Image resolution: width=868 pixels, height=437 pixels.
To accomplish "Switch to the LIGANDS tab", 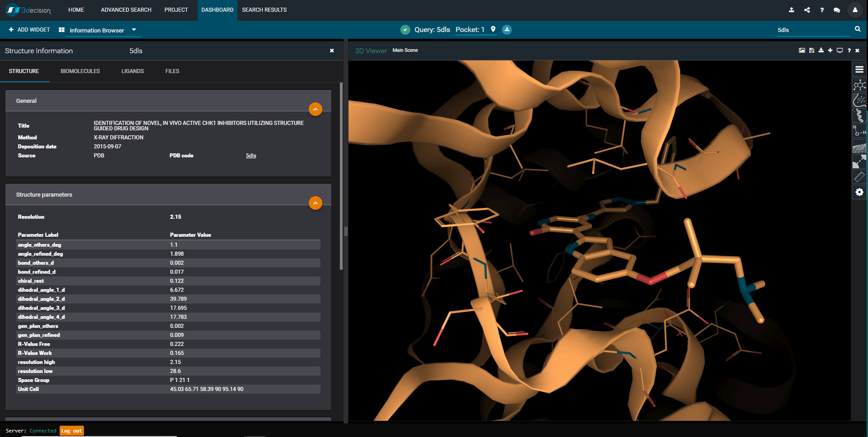I will (x=133, y=71).
